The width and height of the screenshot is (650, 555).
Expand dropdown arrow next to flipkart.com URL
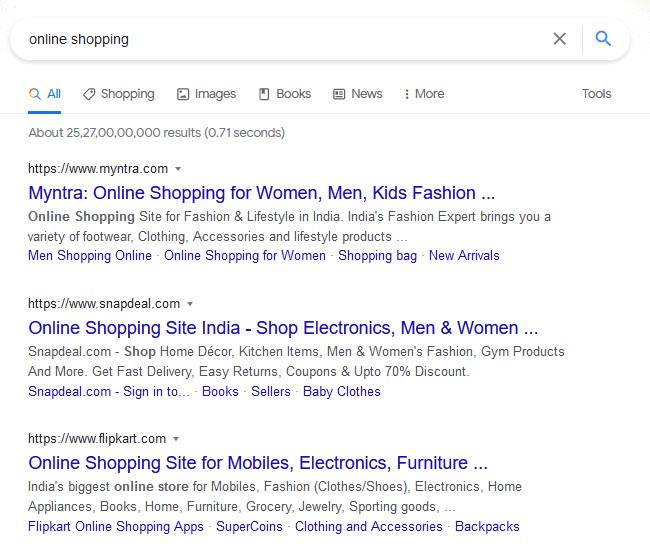tap(176, 439)
